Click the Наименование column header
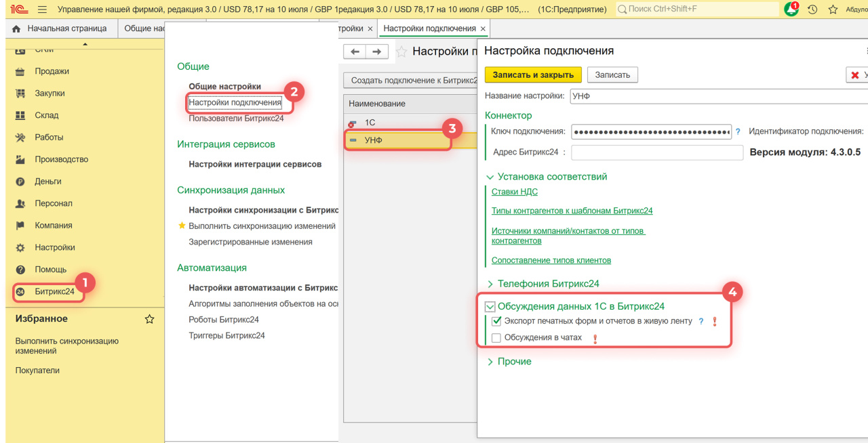Viewport: 868px width, 443px height. [x=410, y=104]
